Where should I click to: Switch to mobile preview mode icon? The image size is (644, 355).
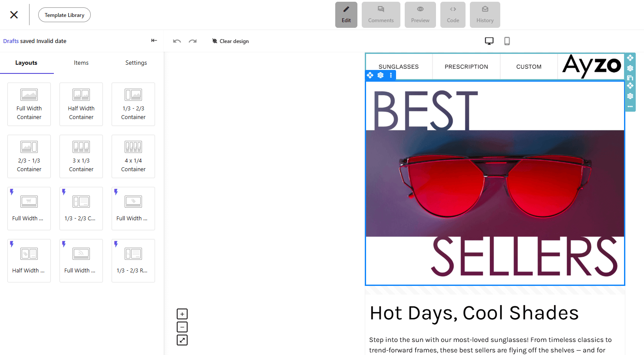click(507, 40)
